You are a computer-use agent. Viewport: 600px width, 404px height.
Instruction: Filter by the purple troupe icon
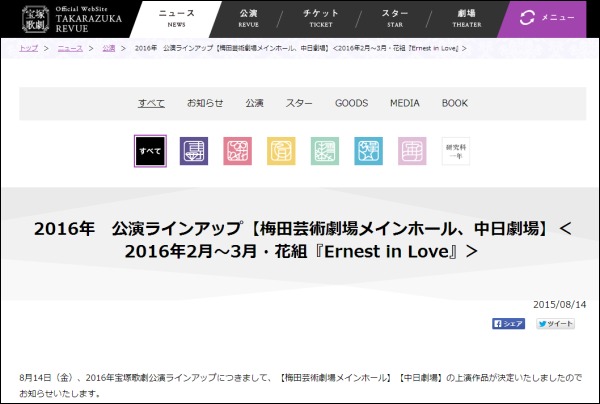[x=194, y=151]
